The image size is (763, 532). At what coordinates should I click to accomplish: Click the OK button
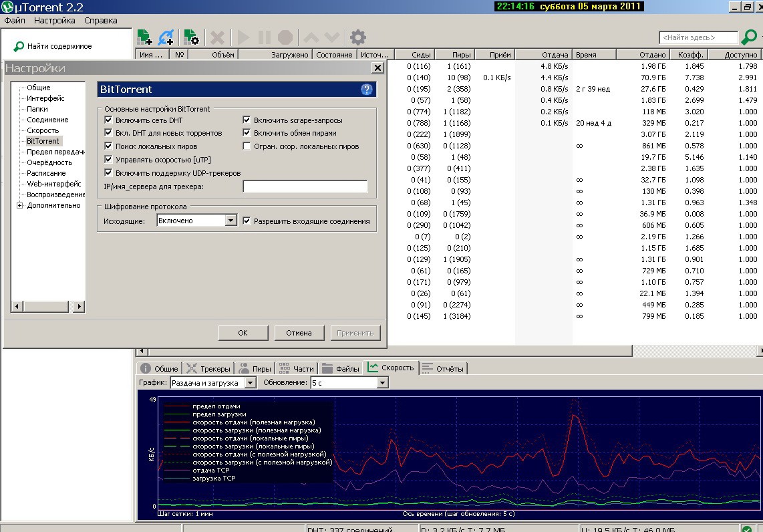(243, 333)
